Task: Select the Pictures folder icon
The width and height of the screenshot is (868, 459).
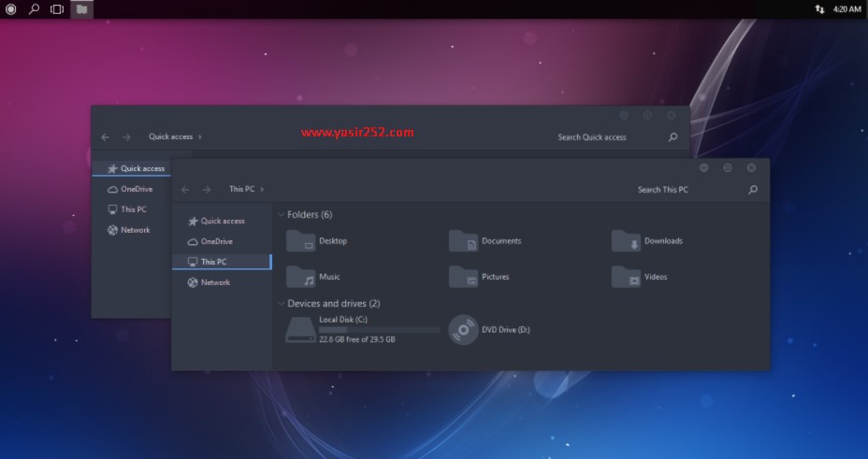Action: coord(463,277)
